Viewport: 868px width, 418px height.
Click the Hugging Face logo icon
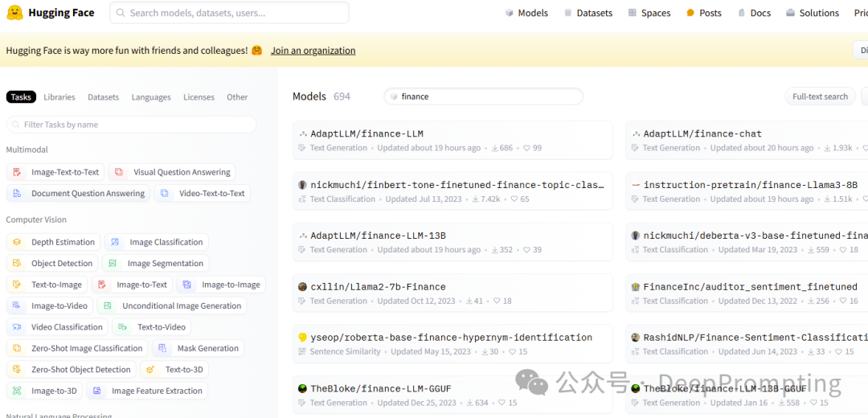14,13
